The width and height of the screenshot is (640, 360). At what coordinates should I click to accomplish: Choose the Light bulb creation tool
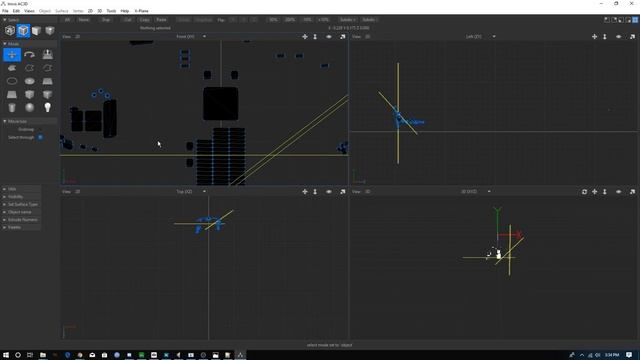click(x=47, y=107)
